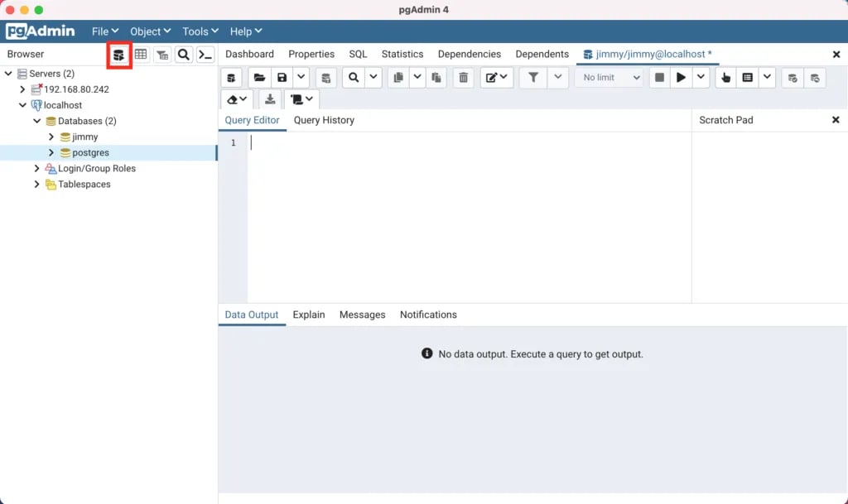Expand the jimmy database node
848x504 pixels.
click(51, 137)
